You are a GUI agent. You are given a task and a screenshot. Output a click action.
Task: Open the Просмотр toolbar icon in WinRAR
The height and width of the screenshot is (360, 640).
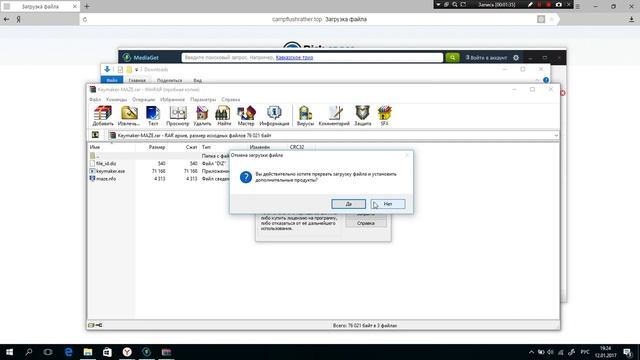click(x=178, y=116)
